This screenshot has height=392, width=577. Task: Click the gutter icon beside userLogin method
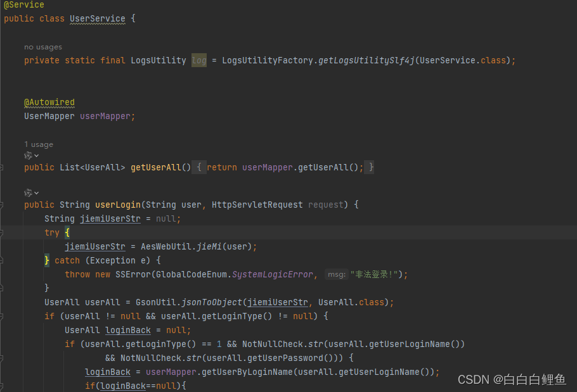tap(29, 193)
